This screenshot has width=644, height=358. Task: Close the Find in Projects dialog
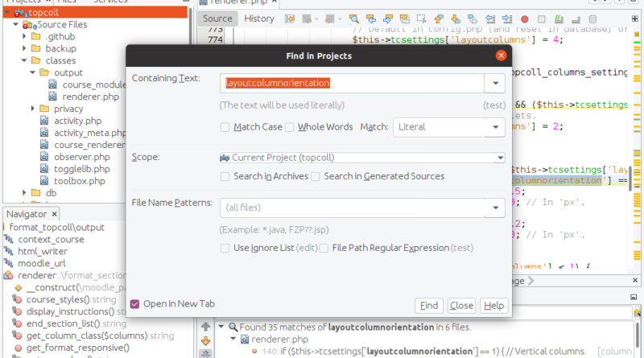[501, 56]
